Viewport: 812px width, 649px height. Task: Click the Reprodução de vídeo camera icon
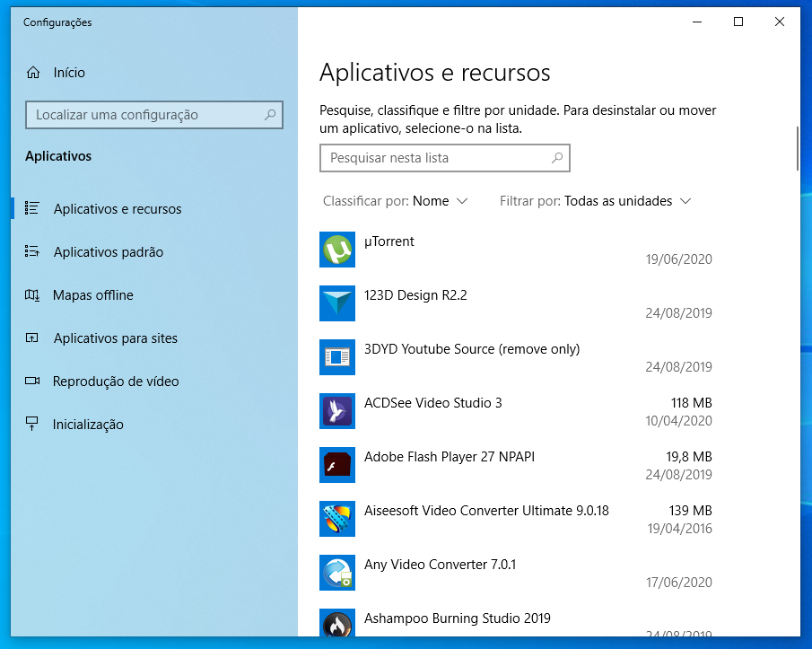pyautogui.click(x=32, y=382)
